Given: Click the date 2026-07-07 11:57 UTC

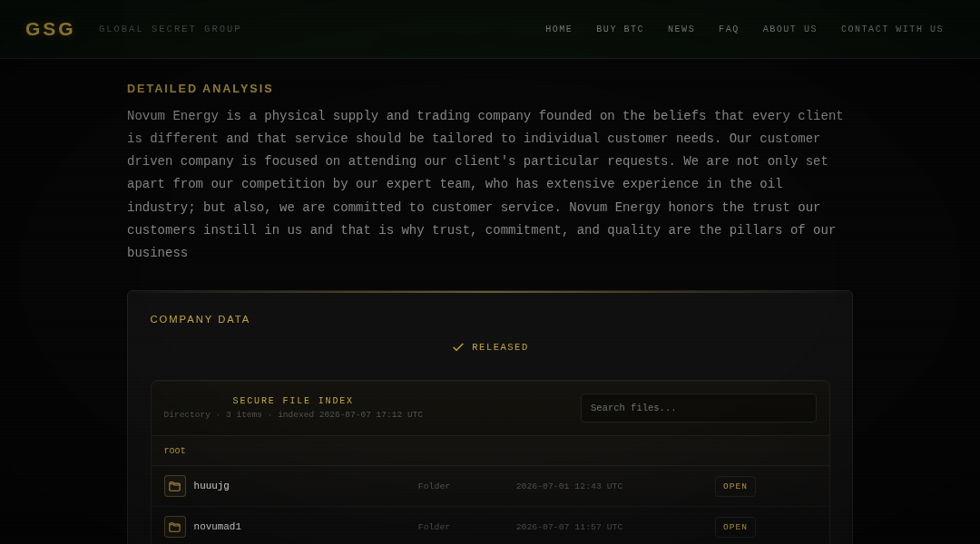Looking at the screenshot, I should [x=569, y=527].
